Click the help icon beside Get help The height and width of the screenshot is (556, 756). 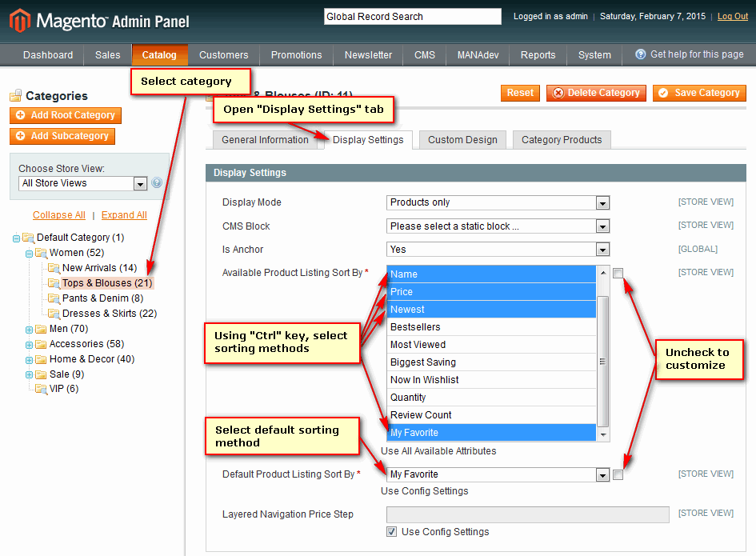(x=640, y=54)
